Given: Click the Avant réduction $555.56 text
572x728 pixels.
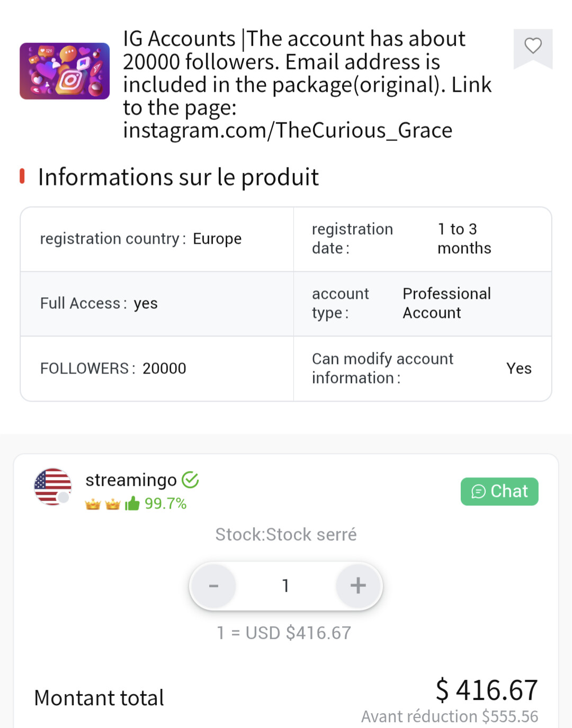Looking at the screenshot, I should pyautogui.click(x=449, y=716).
